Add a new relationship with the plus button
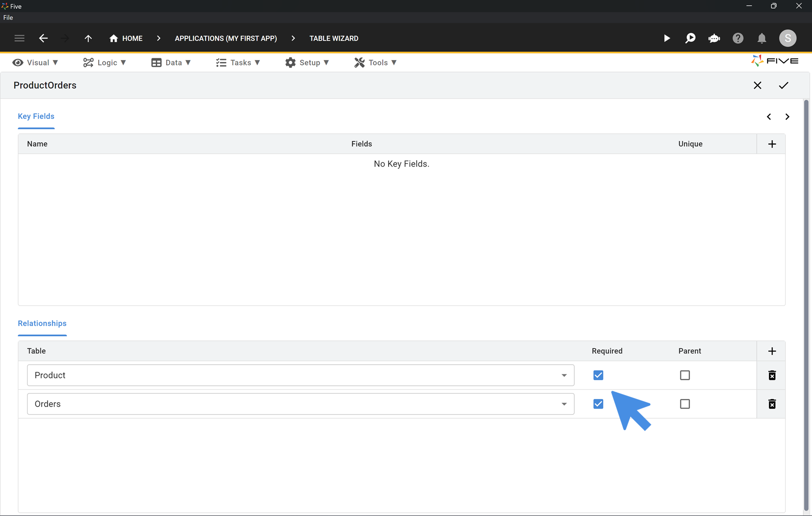 tap(772, 350)
